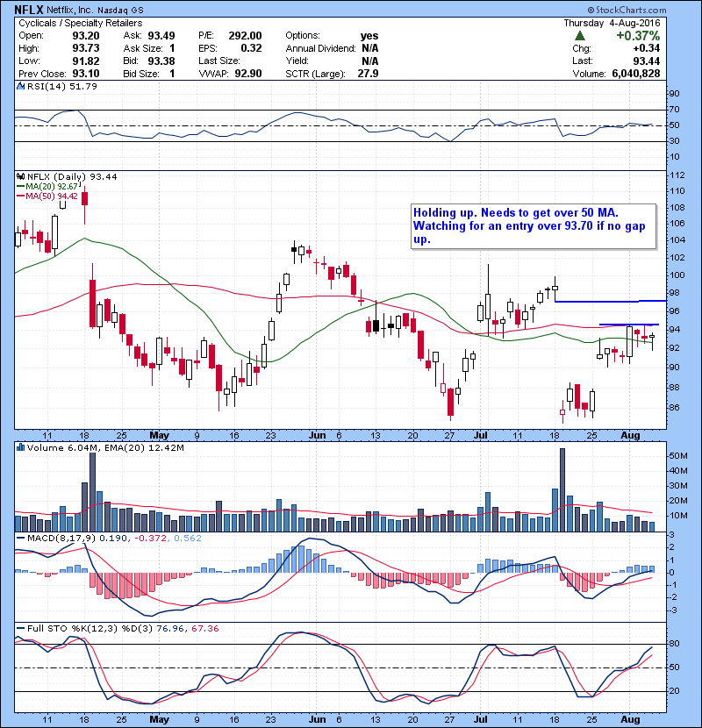The height and width of the screenshot is (728, 702).
Task: Click the 'MA(20) 92.67' legend text
Action: 52,186
